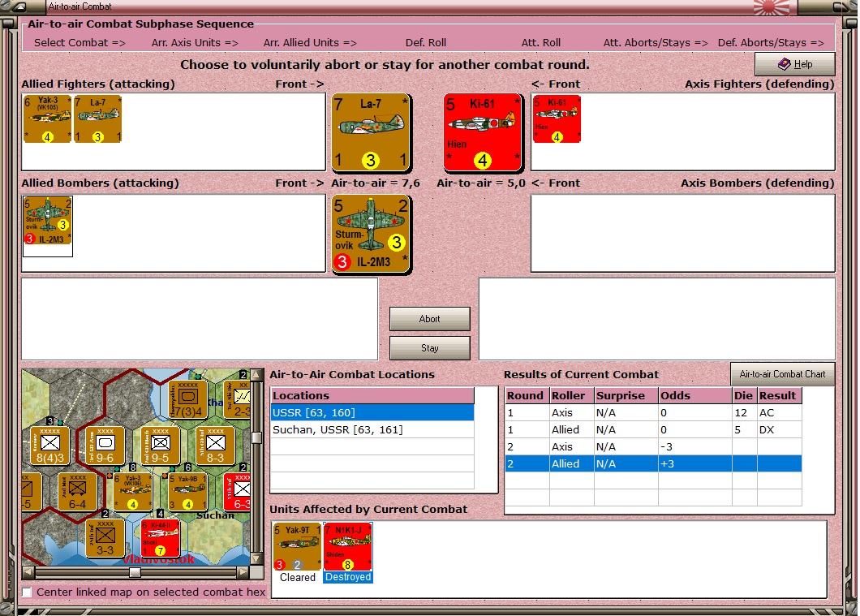The height and width of the screenshot is (616, 860).
Task: Click the Stay button
Action: tap(429, 348)
